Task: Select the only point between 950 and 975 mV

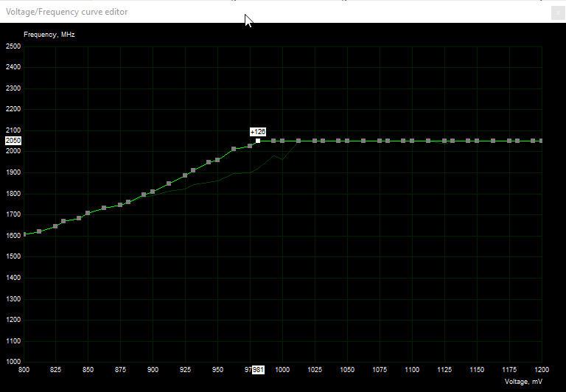Action: (x=234, y=149)
